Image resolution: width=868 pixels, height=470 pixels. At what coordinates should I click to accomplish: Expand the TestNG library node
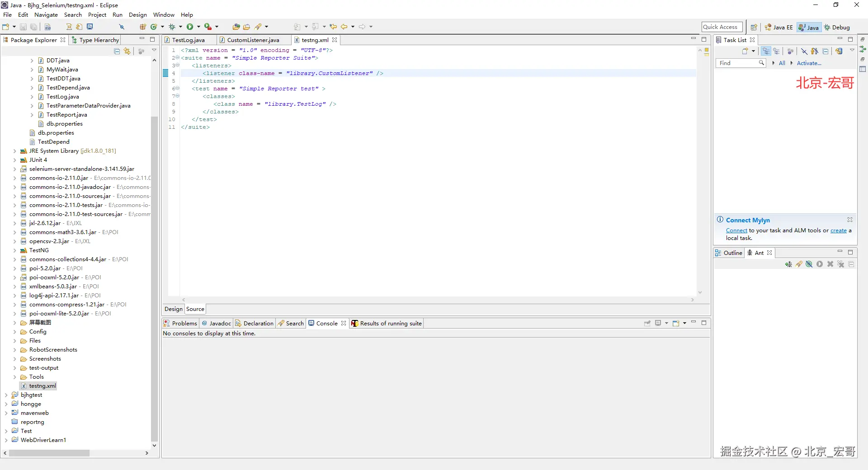click(14, 250)
